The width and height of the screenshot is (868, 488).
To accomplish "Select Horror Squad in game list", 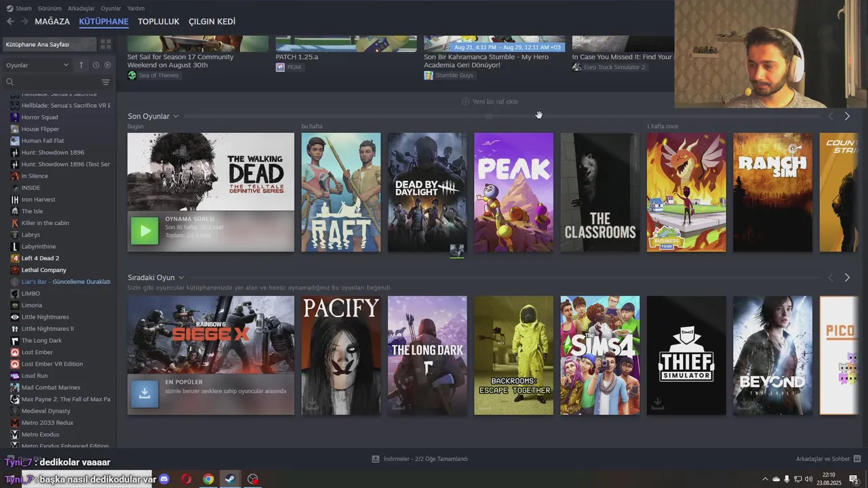I will pyautogui.click(x=39, y=117).
